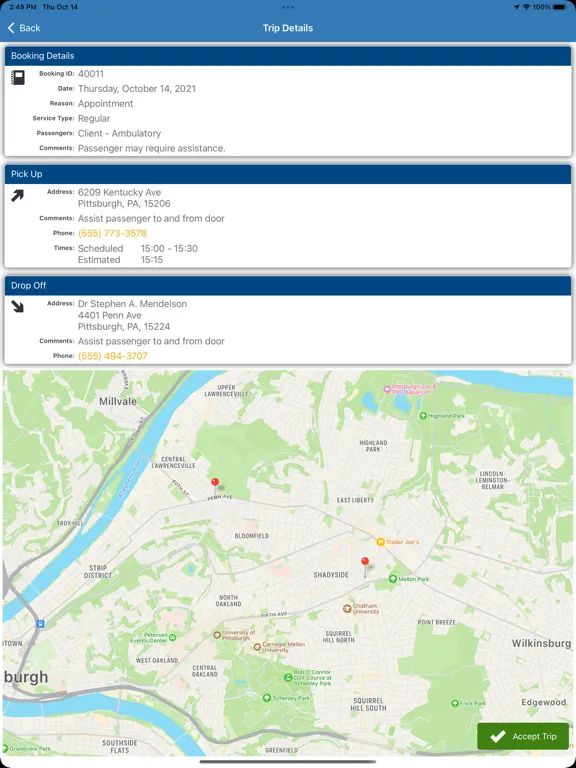Tap the Grandview Park map marker
The image size is (576, 768).
[x=5, y=748]
